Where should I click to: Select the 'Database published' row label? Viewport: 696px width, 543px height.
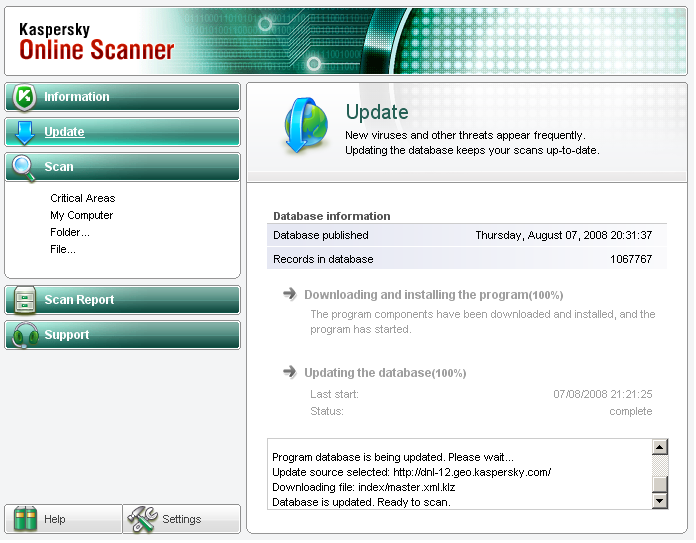(321, 236)
